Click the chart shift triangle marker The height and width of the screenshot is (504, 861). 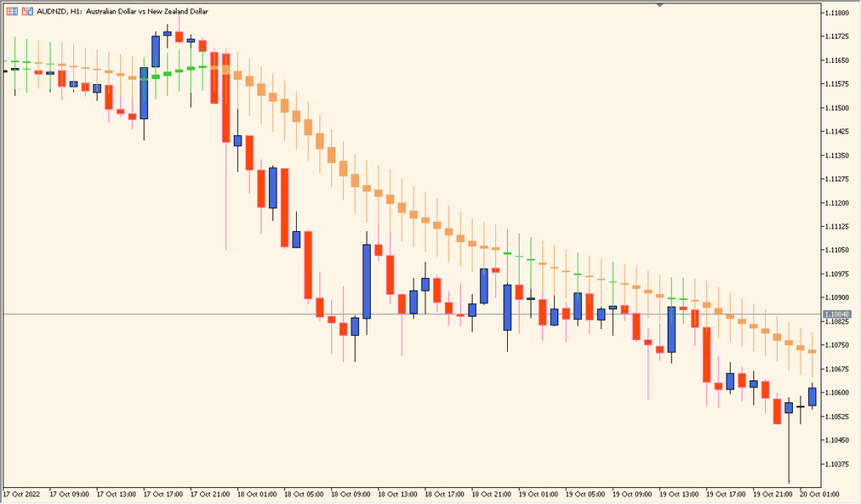point(659,5)
